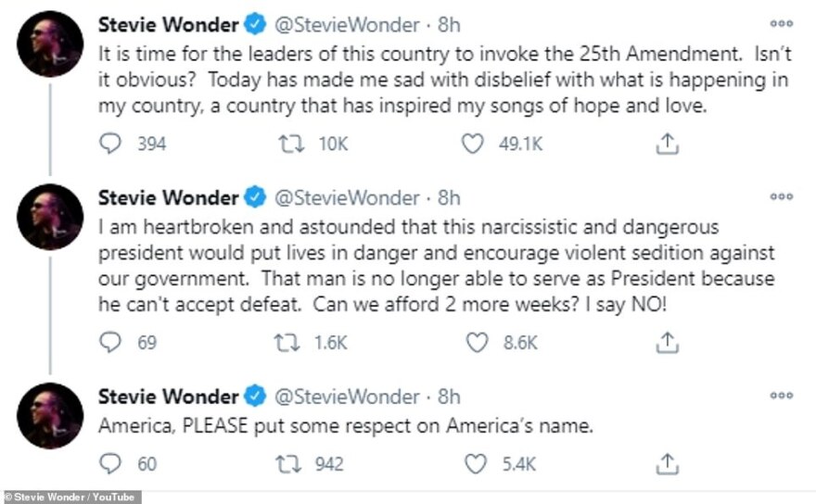
Task: Open more options on the second tweet
Action: 782,197
